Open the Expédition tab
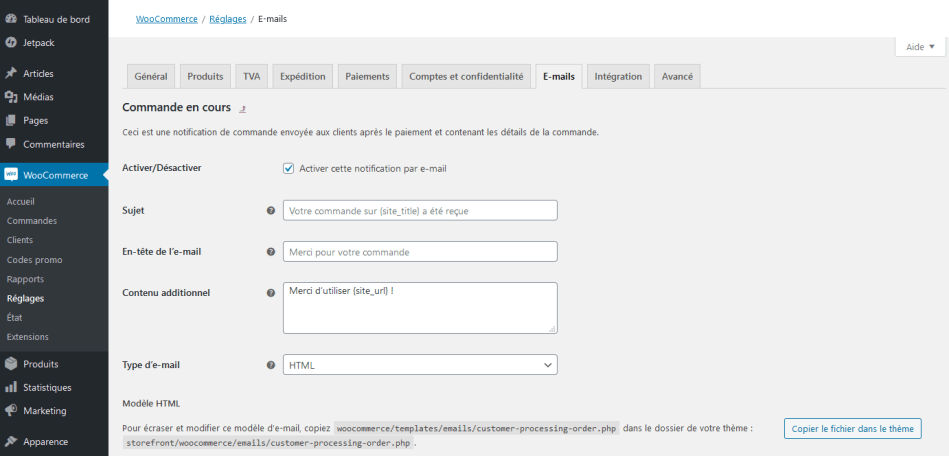 pyautogui.click(x=303, y=76)
